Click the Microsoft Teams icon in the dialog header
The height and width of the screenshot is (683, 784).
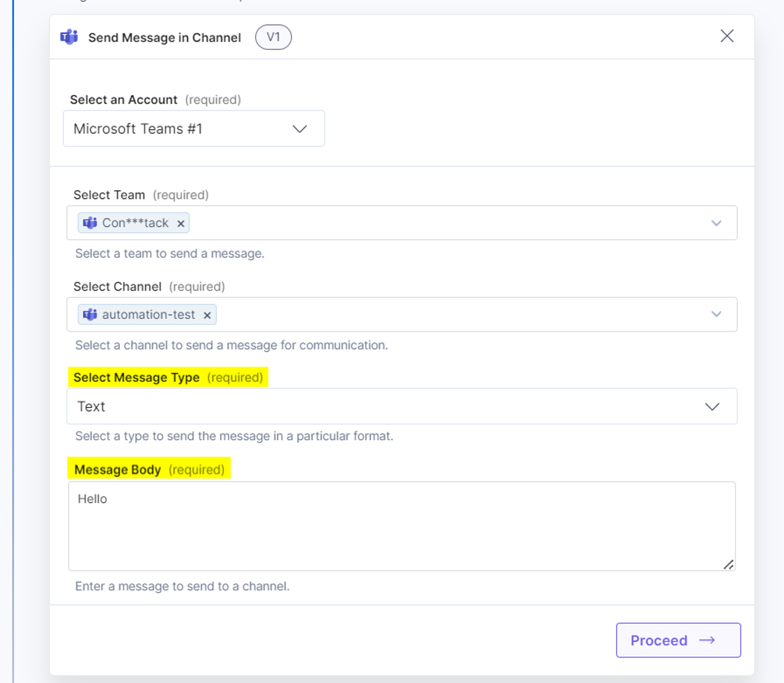[69, 37]
